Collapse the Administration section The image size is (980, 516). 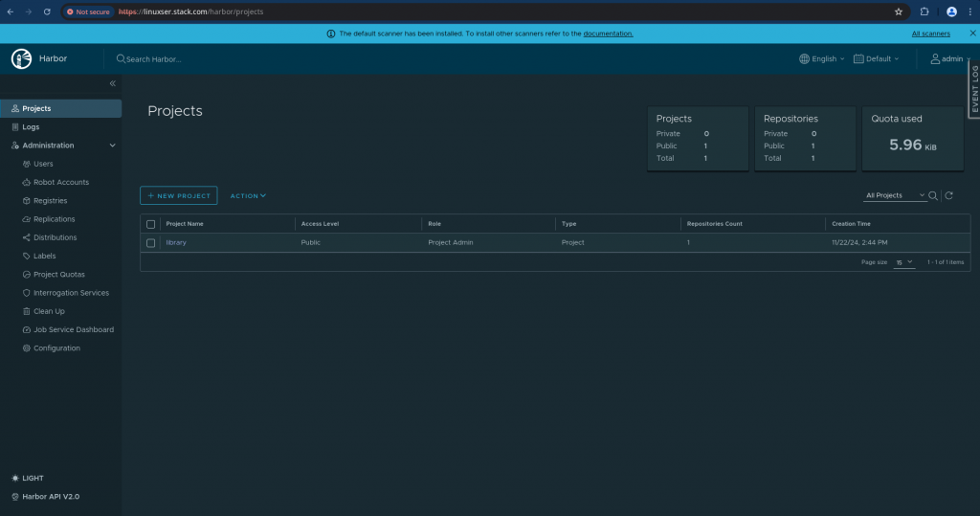pyautogui.click(x=113, y=146)
